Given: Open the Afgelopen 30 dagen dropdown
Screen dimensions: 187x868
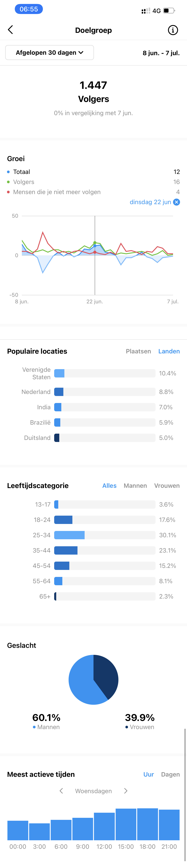Looking at the screenshot, I should 49,53.
